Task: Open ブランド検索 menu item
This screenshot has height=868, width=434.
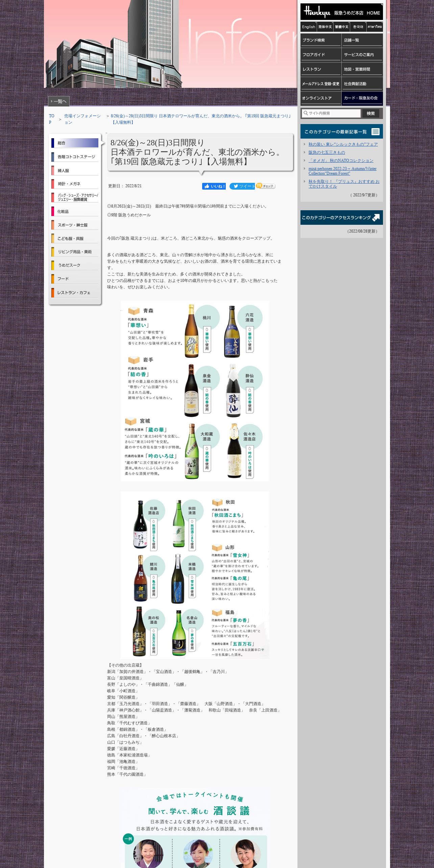Action: point(321,40)
